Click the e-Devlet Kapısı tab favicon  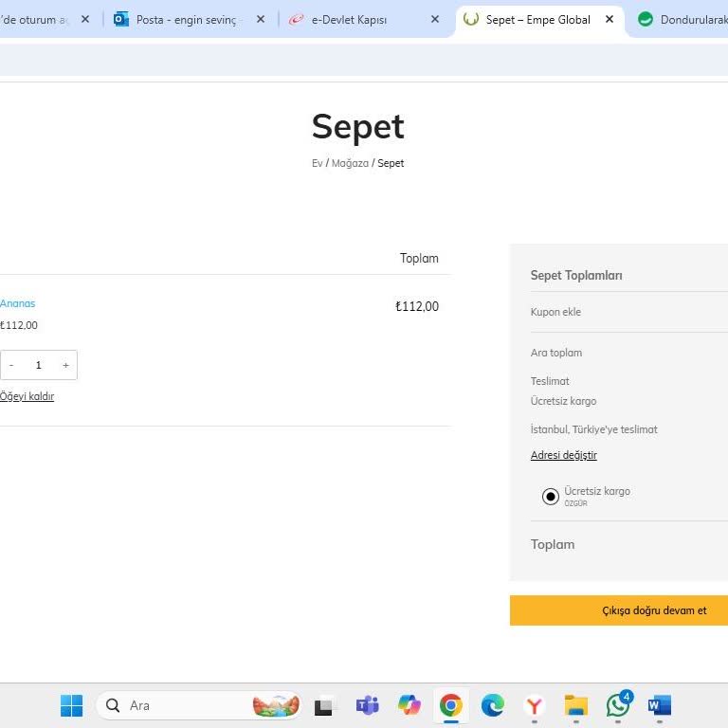pyautogui.click(x=296, y=20)
